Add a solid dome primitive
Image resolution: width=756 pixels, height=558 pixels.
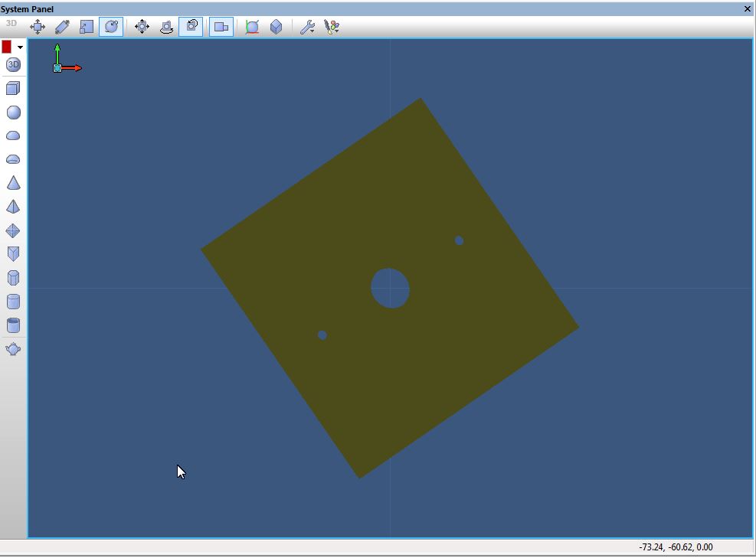13,136
